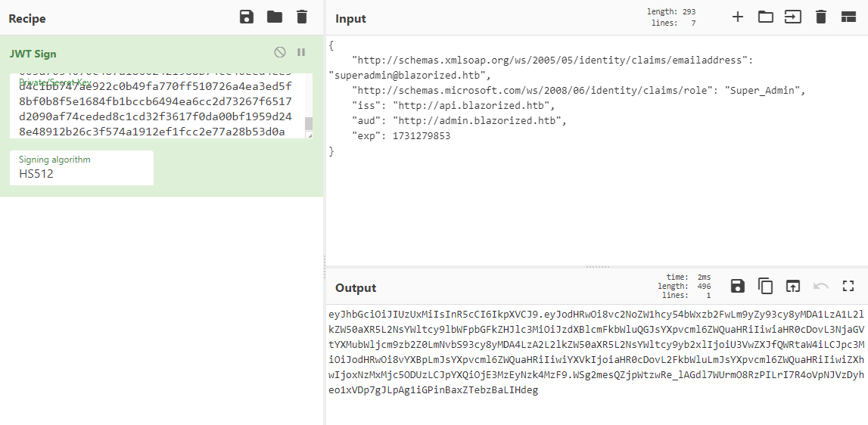Click the JWT Sign operation title

point(33,54)
